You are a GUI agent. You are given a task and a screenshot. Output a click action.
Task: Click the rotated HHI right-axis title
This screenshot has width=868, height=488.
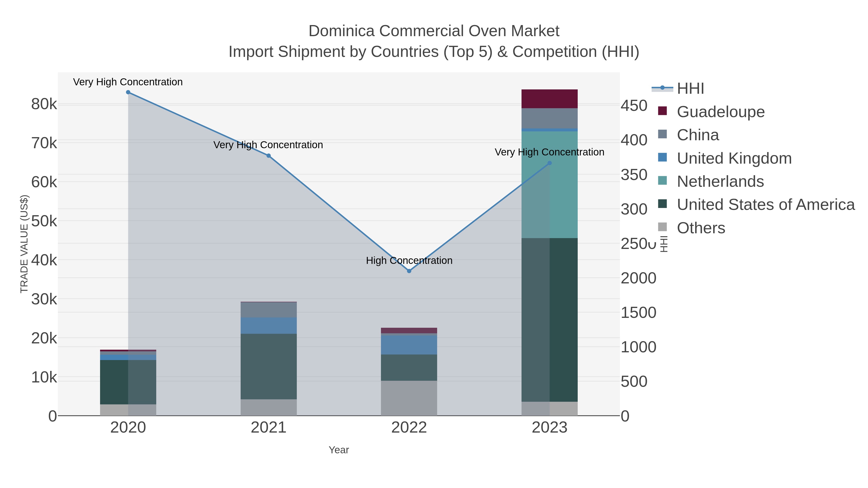664,244
